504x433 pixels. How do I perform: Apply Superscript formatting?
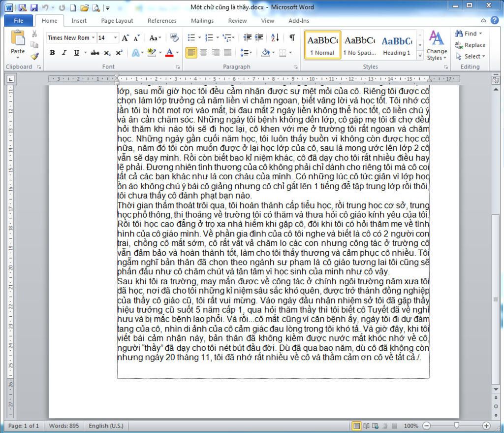pyautogui.click(x=119, y=53)
